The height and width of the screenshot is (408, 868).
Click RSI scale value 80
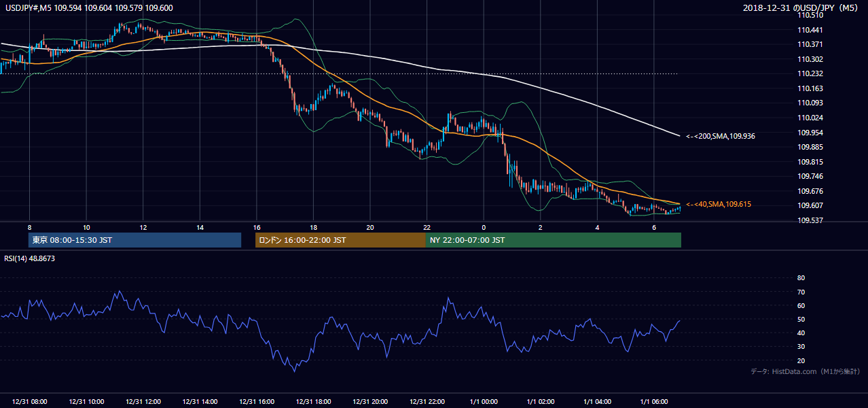tap(801, 278)
